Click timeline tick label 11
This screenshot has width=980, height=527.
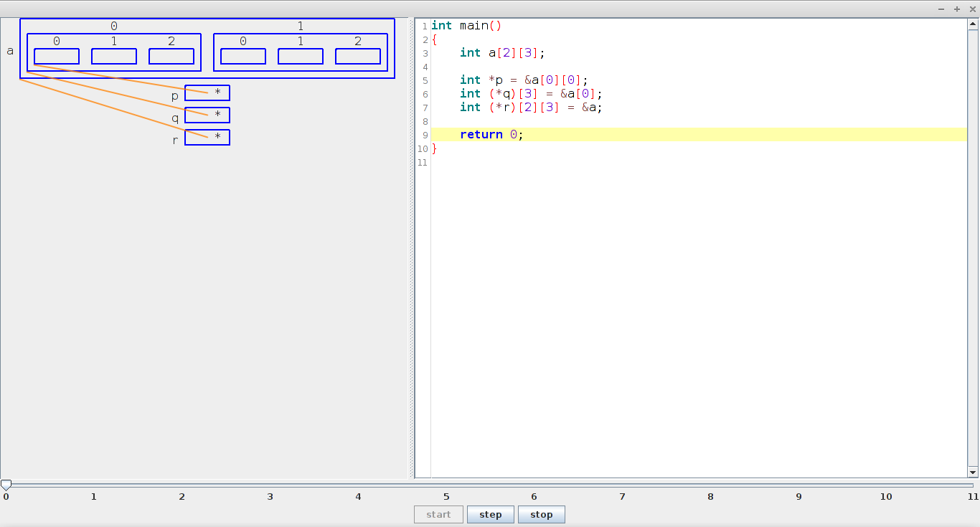tap(973, 496)
